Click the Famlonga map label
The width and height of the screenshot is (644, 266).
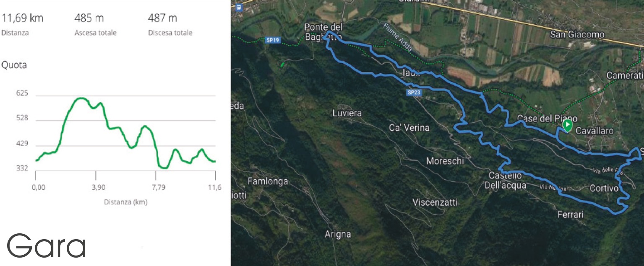[x=268, y=181]
